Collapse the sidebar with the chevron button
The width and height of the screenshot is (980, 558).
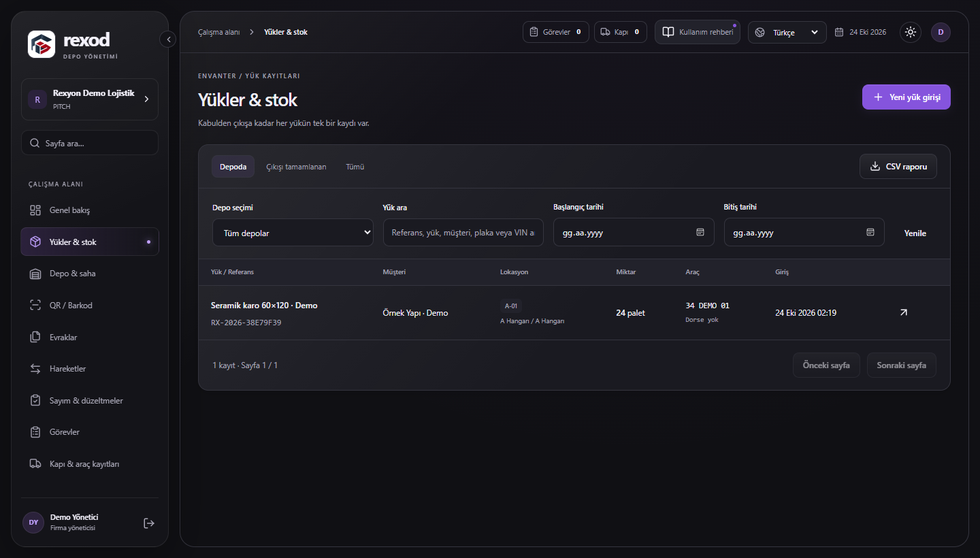pyautogui.click(x=167, y=39)
